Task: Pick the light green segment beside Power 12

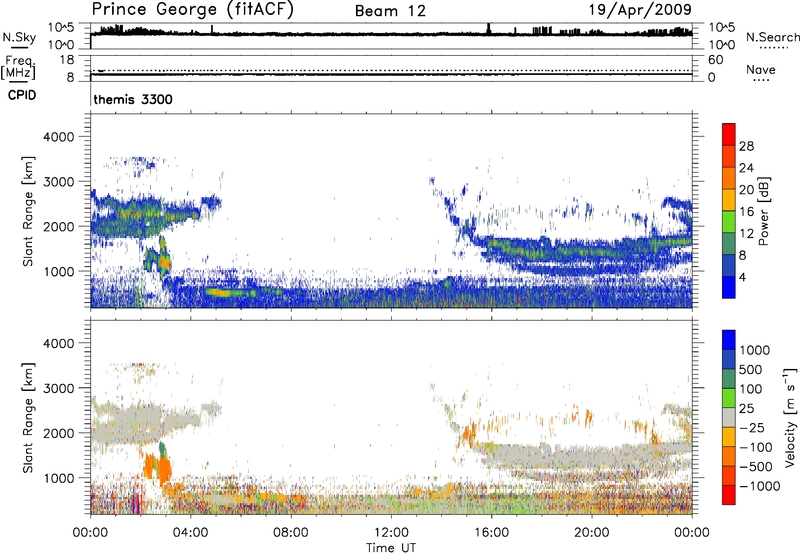Action: click(729, 221)
